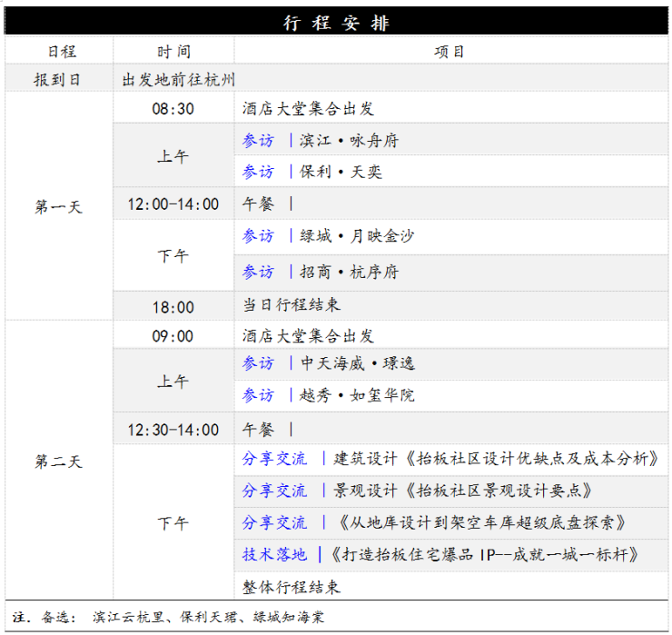Select the 日程 column header
The width and height of the screenshot is (672, 635).
tap(59, 51)
